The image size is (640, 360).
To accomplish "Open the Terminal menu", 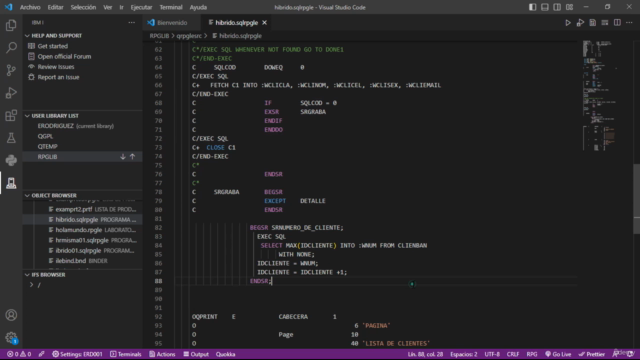I will pos(171,7).
